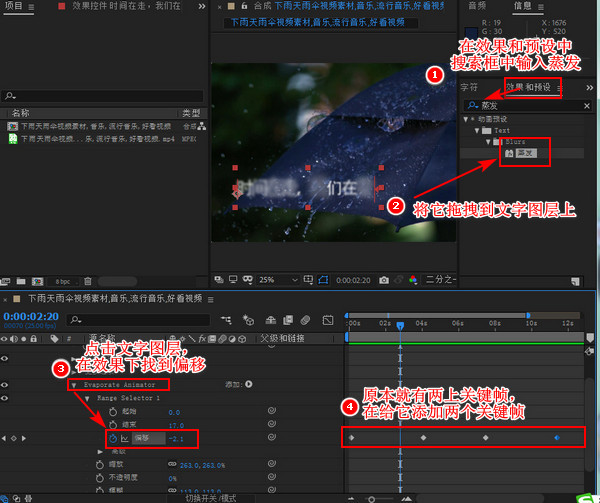The image size is (600, 503).
Task: Go to next keyframe of 偏移
Action: [24, 438]
